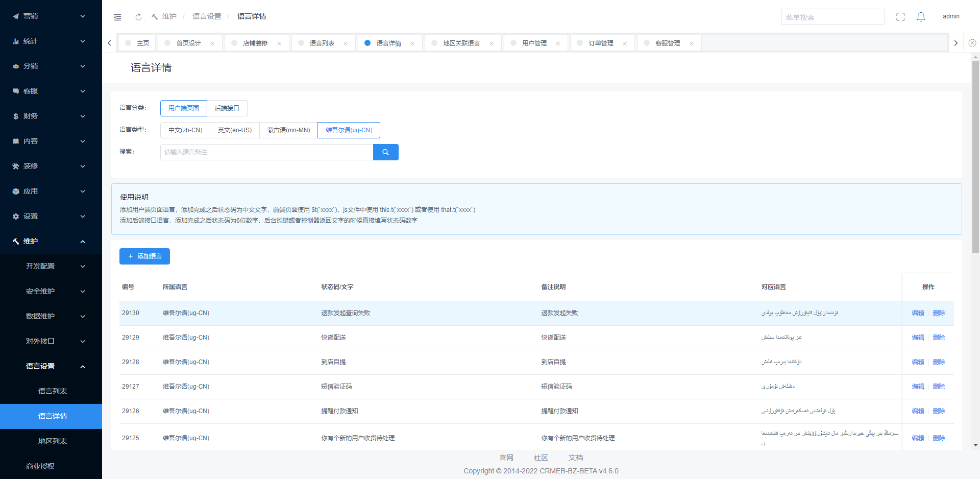The width and height of the screenshot is (980, 479).
Task: Expand the 安全维护 submenu
Action: coord(51,292)
